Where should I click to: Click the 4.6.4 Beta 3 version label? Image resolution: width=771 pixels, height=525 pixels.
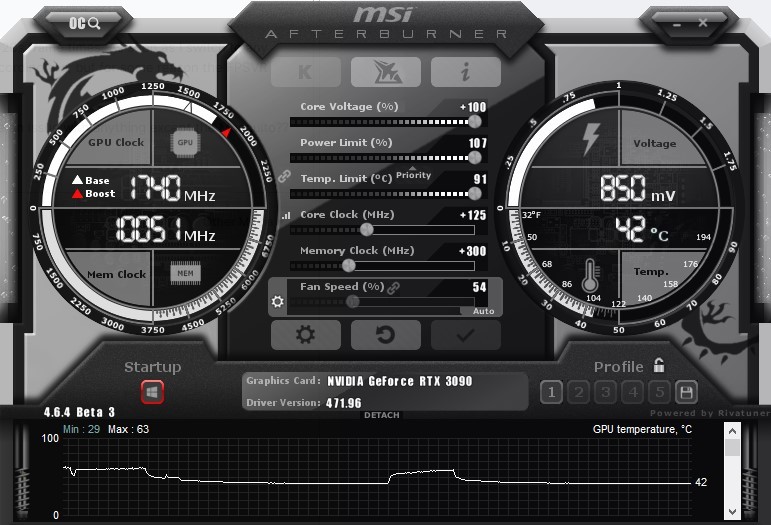[79, 412]
